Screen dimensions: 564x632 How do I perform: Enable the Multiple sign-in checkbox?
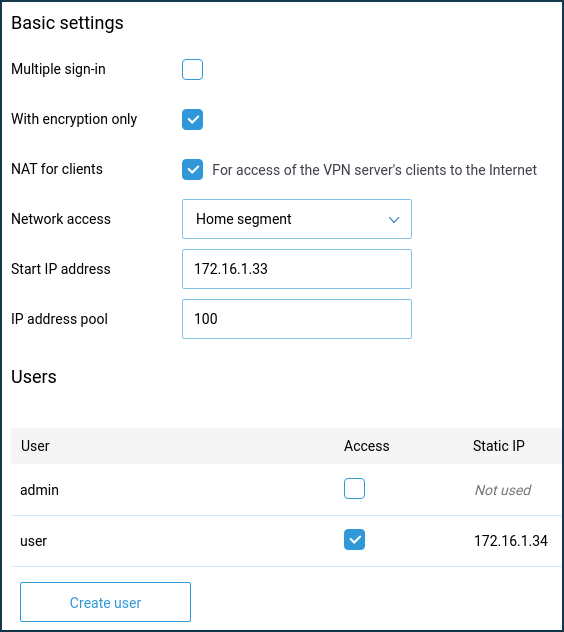pyautogui.click(x=192, y=69)
